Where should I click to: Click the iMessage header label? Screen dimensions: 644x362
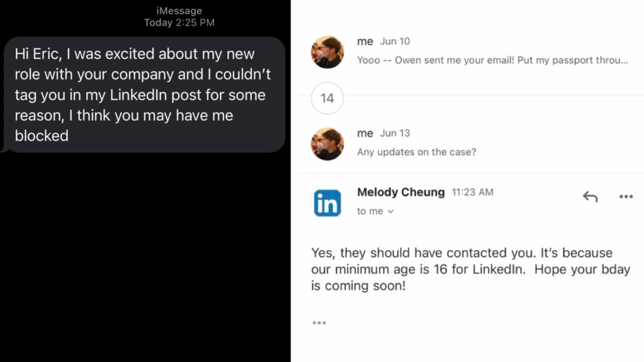[179, 11]
